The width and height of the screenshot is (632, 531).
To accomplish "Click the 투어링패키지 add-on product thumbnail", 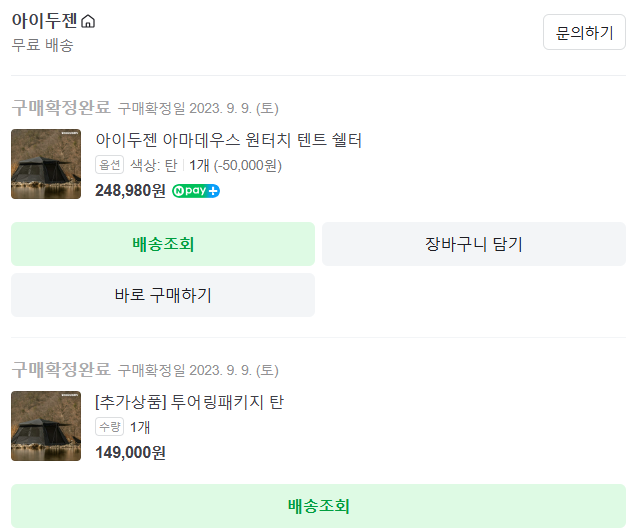I will (x=46, y=426).
